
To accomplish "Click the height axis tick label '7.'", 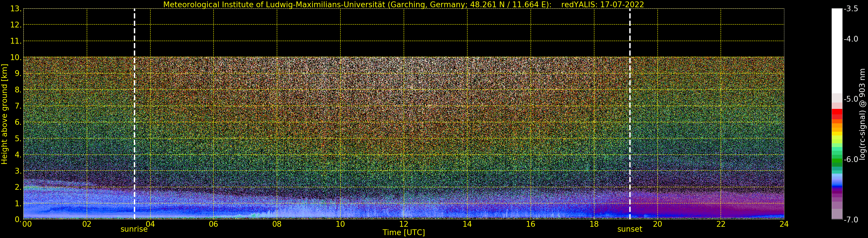I will pos(18,106).
